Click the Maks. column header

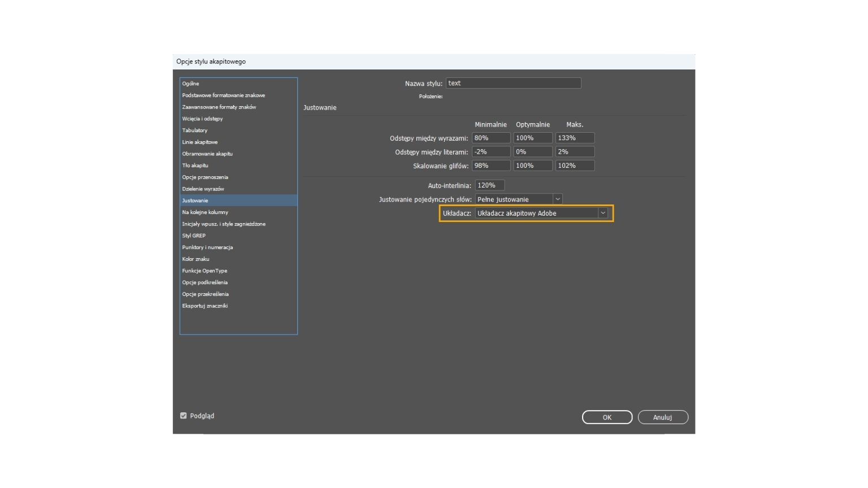tap(575, 124)
